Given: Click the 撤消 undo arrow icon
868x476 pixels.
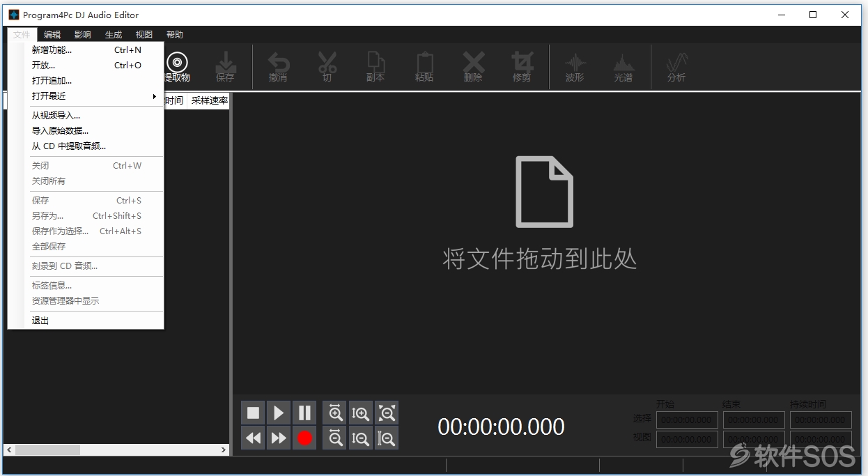Looking at the screenshot, I should coord(279,62).
